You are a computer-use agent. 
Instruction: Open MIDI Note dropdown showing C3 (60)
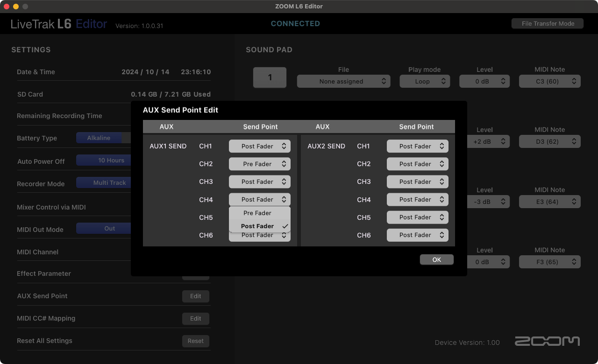[550, 81]
